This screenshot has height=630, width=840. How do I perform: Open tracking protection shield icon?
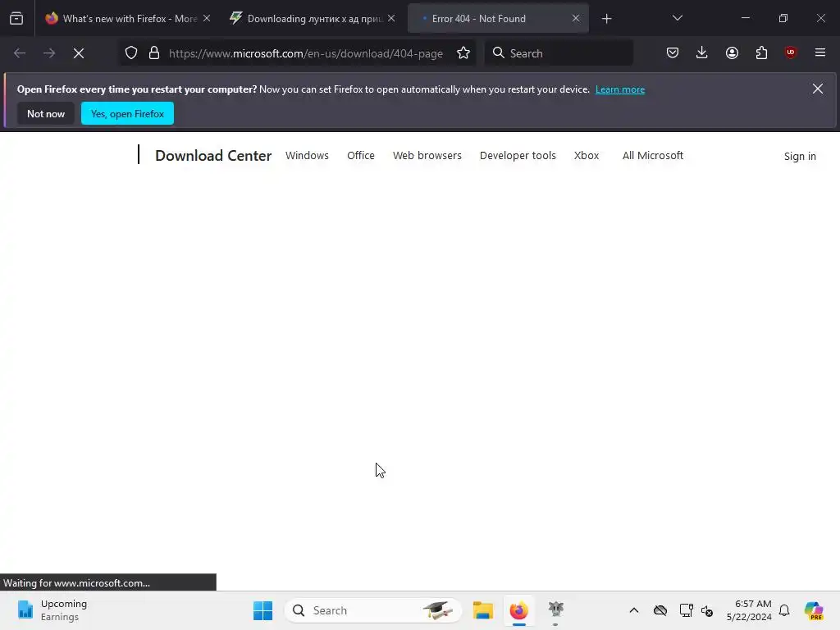coord(131,53)
